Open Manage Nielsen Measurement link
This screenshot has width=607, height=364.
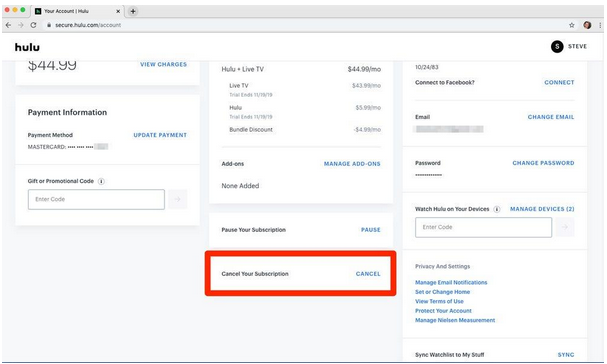455,320
